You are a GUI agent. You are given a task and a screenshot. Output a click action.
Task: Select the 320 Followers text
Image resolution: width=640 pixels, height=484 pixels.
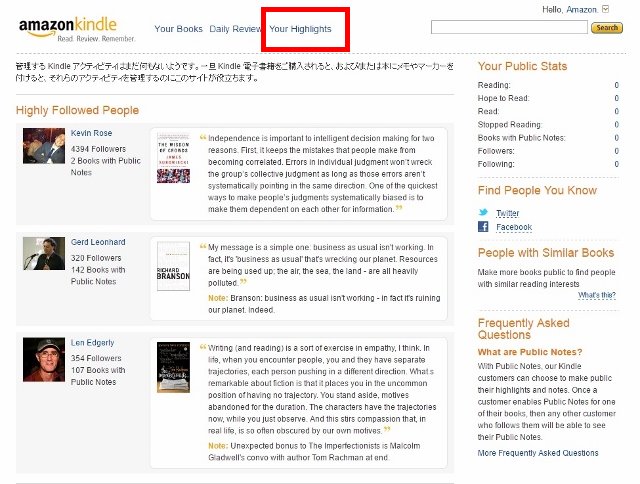96,258
